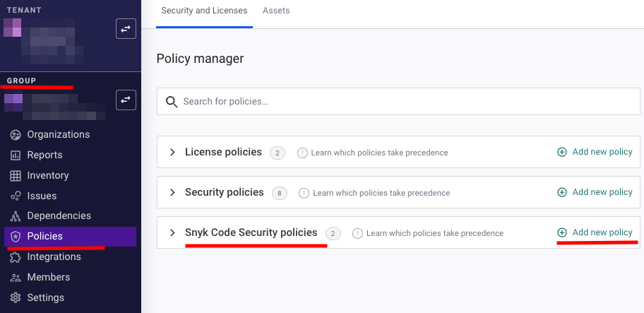
Task: Expand Snyk Code Security policies section
Action: [172, 232]
